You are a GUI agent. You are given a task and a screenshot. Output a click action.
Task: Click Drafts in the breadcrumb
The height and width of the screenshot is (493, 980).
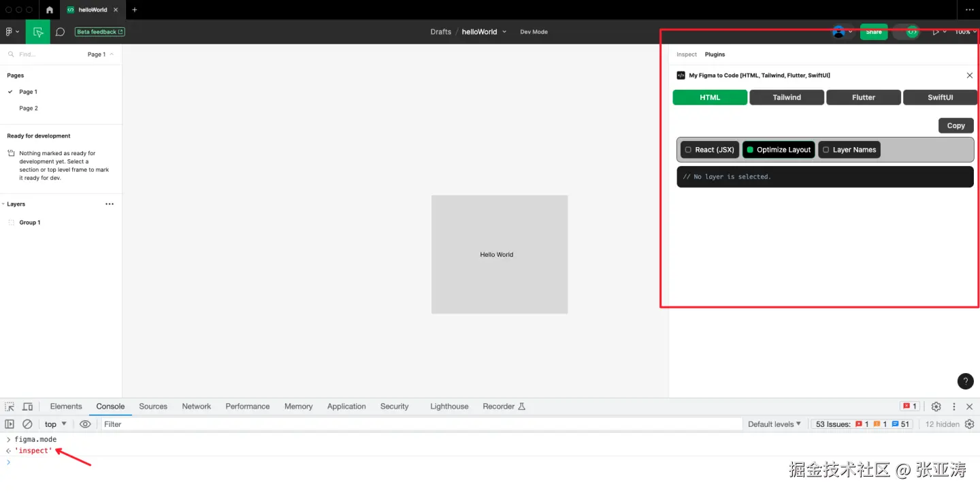[440, 32]
